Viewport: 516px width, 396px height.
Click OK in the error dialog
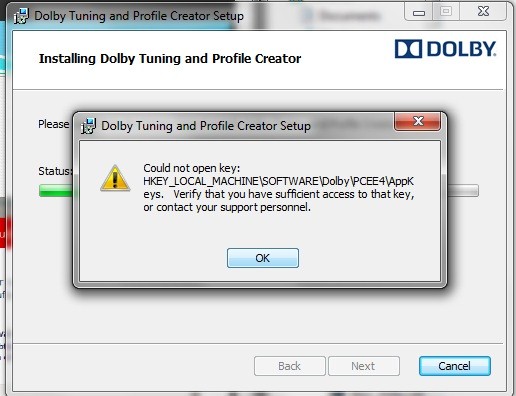(x=263, y=258)
